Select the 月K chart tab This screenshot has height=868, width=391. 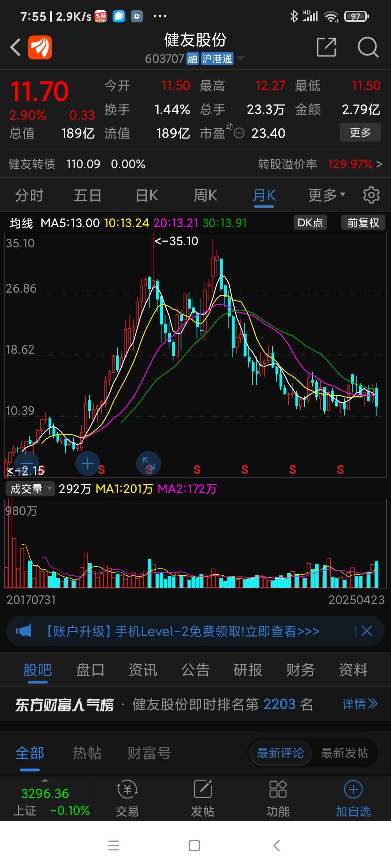coord(264,195)
